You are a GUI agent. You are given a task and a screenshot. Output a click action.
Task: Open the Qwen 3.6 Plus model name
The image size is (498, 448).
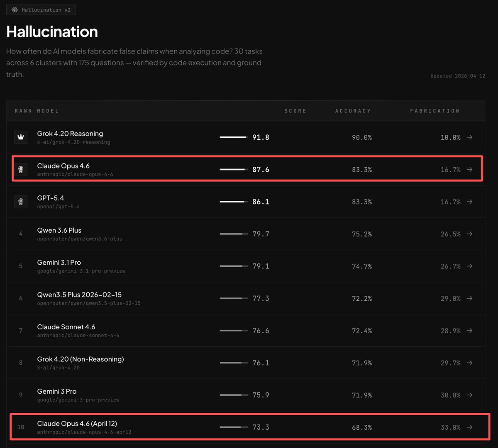[x=59, y=230]
